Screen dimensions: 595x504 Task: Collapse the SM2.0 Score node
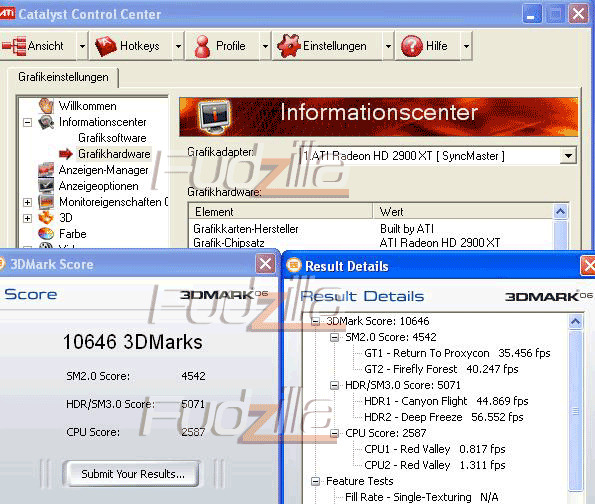(x=334, y=337)
